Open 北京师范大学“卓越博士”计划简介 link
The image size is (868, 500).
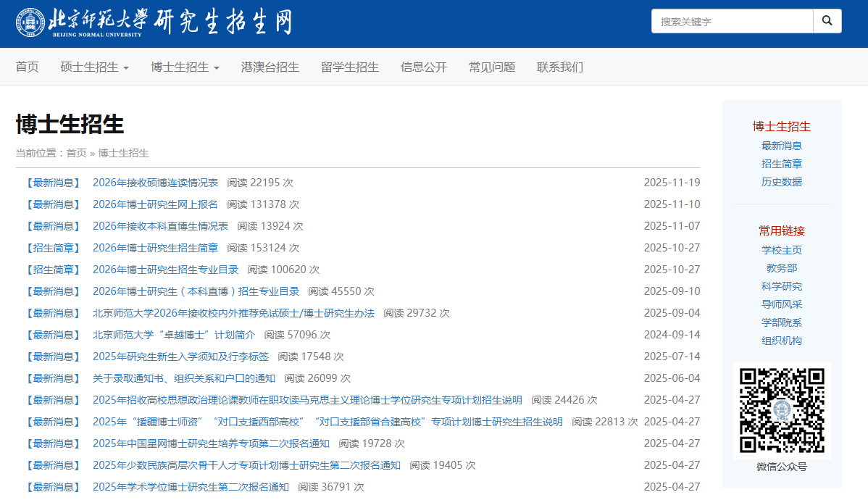point(174,335)
